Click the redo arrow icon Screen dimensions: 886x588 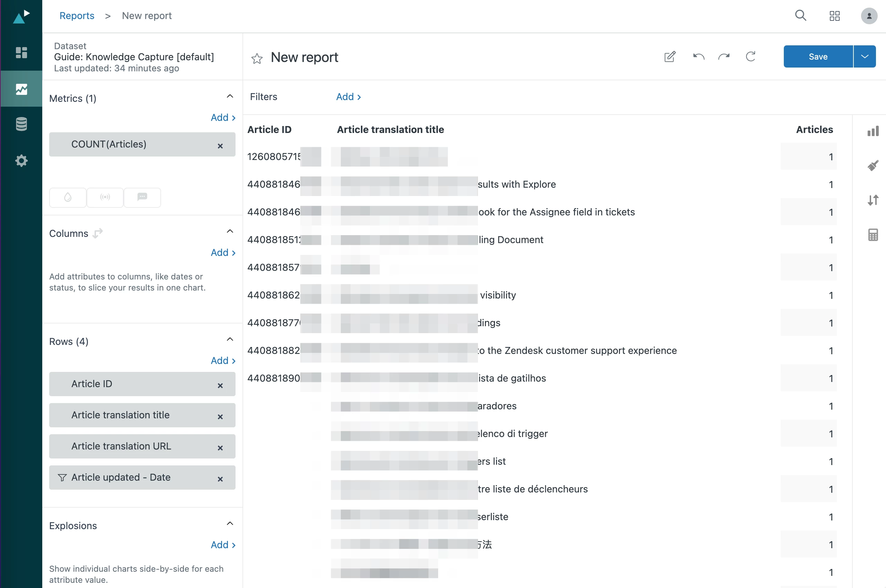click(x=724, y=57)
